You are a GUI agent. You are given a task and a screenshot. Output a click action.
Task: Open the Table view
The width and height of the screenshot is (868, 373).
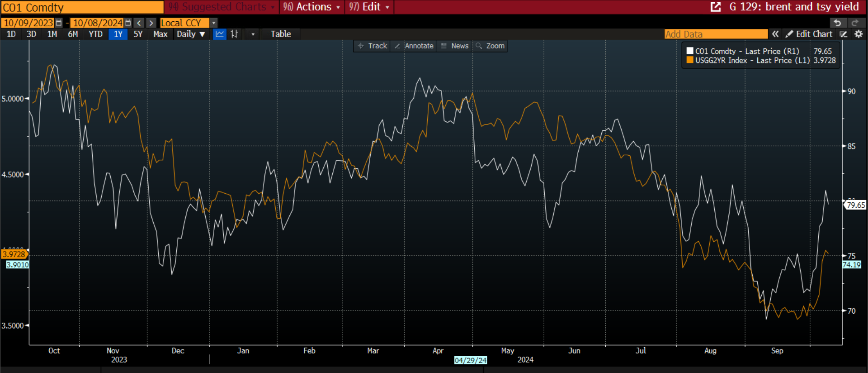[281, 34]
